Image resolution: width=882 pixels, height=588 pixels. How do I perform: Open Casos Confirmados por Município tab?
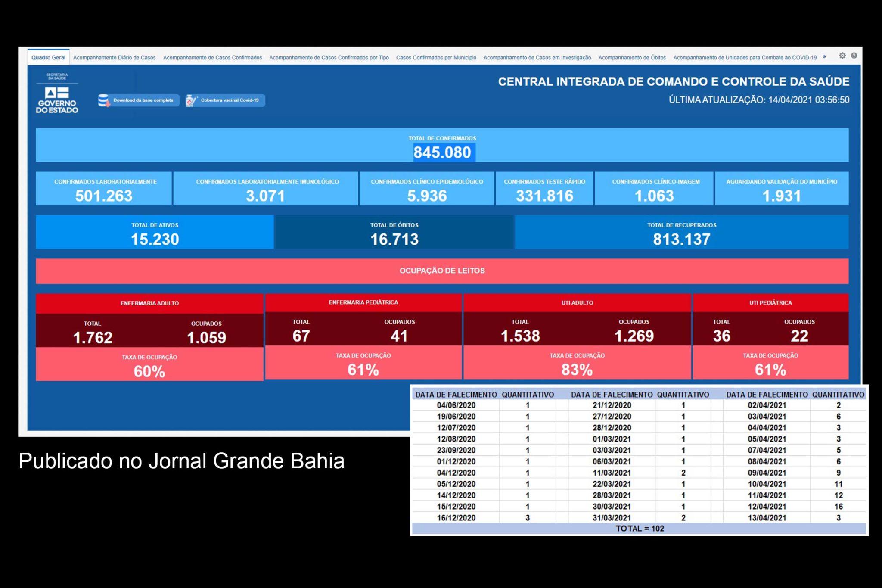[x=436, y=57]
